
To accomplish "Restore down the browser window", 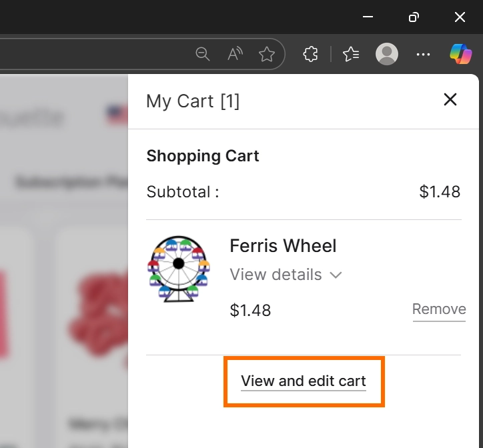I will (414, 17).
